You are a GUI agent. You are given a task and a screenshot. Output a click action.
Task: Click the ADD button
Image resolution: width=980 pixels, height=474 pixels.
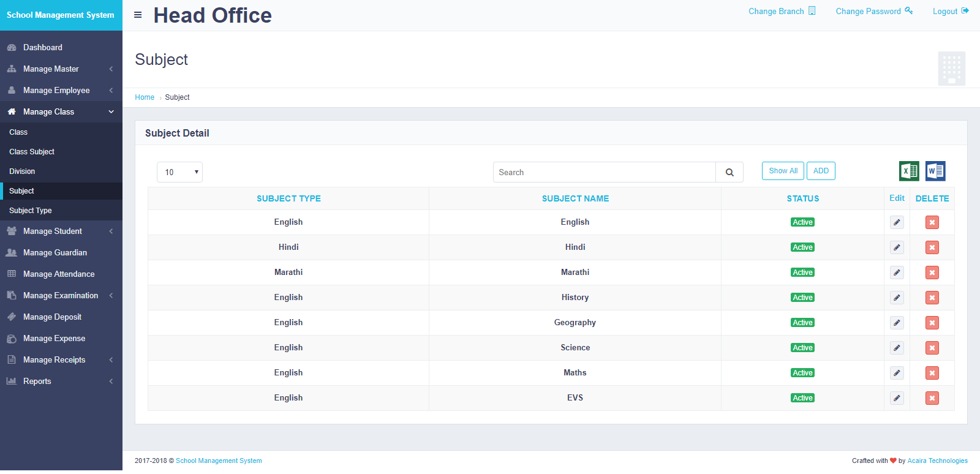pyautogui.click(x=821, y=171)
